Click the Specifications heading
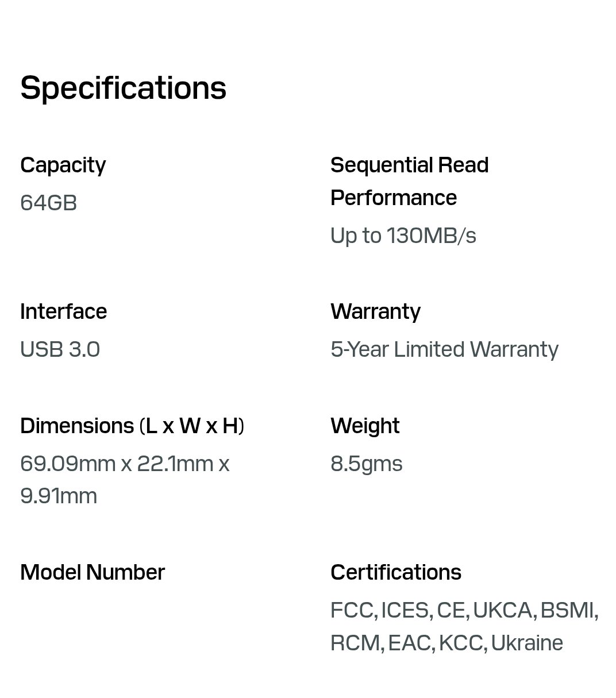The height and width of the screenshot is (698, 616). tap(123, 88)
